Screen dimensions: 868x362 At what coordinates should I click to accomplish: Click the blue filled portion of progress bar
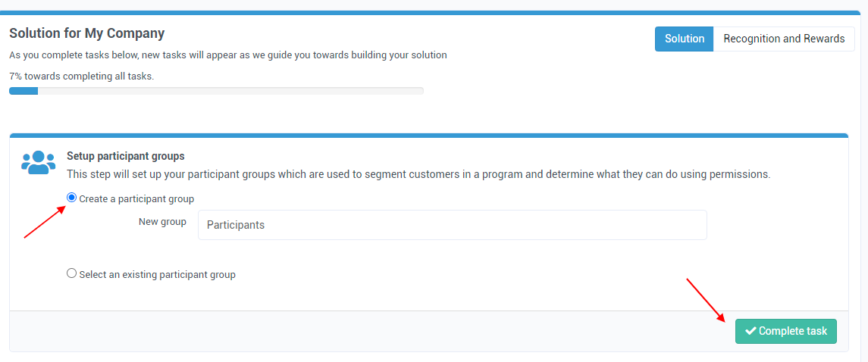coord(24,91)
